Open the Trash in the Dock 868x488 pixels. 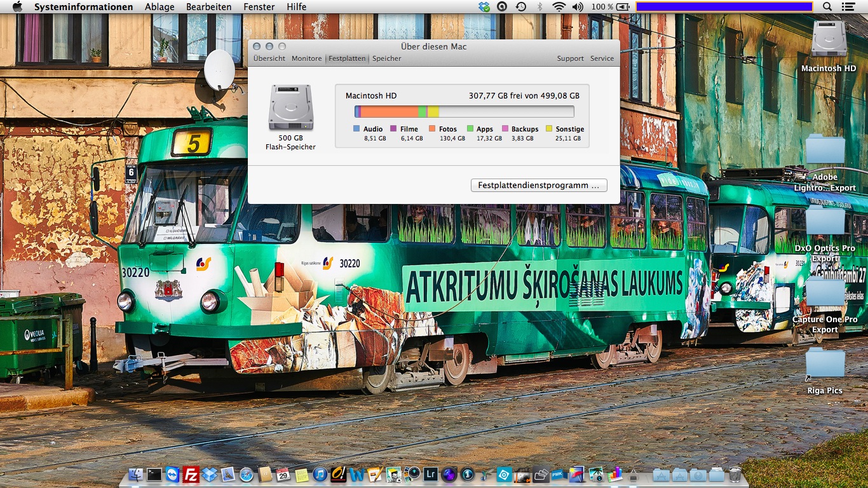tap(735, 474)
